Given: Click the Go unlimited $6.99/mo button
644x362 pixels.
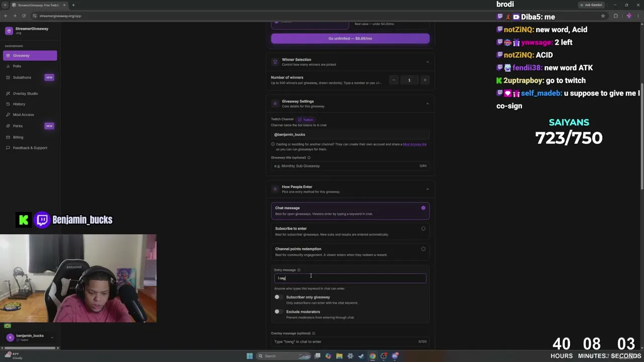Looking at the screenshot, I should (x=350, y=38).
